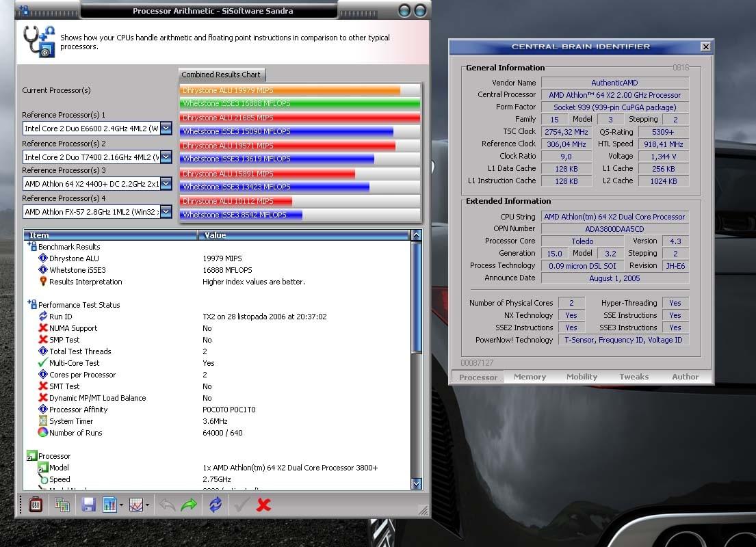Click the Dhrystone ALU row diamond icon
The image size is (756, 547).
(43, 258)
